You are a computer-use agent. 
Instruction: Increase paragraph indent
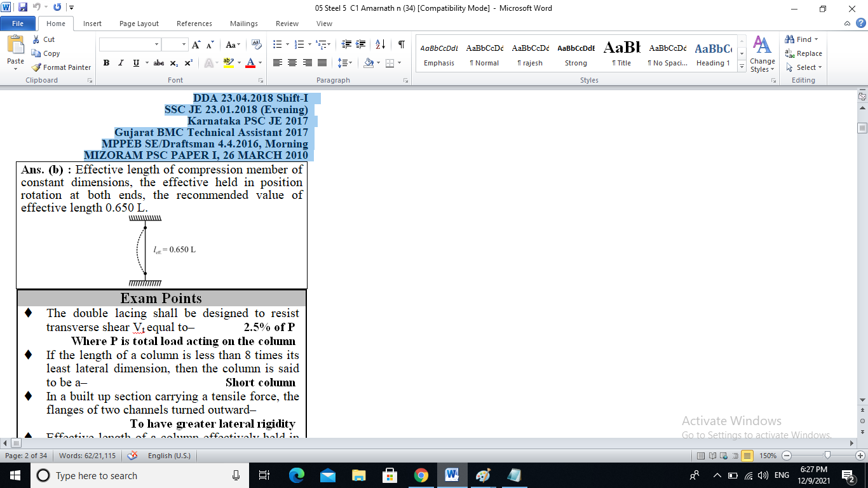pos(360,44)
